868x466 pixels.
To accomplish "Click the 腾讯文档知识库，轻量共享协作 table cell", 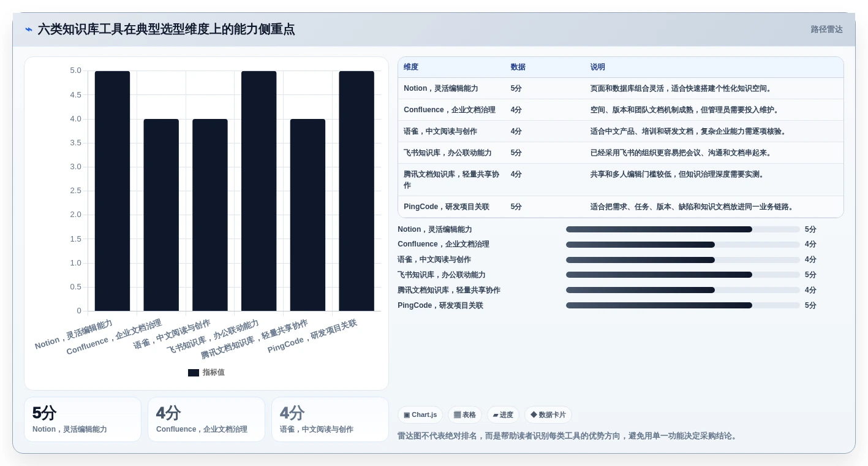I will [451, 180].
